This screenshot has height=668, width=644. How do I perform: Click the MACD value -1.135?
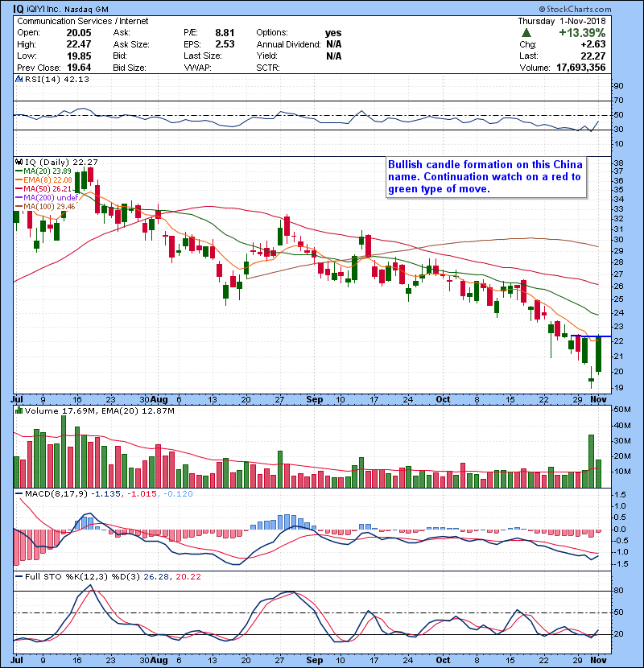click(105, 494)
